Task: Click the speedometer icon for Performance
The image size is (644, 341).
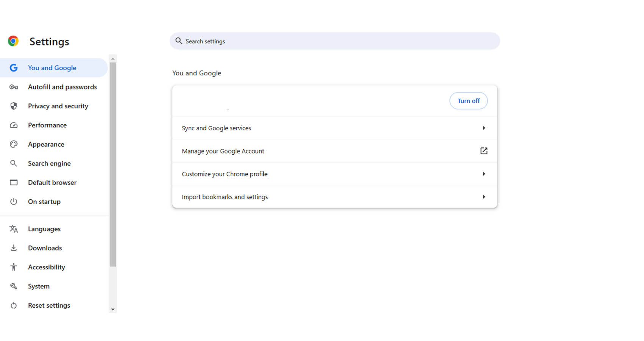Action: point(14,125)
